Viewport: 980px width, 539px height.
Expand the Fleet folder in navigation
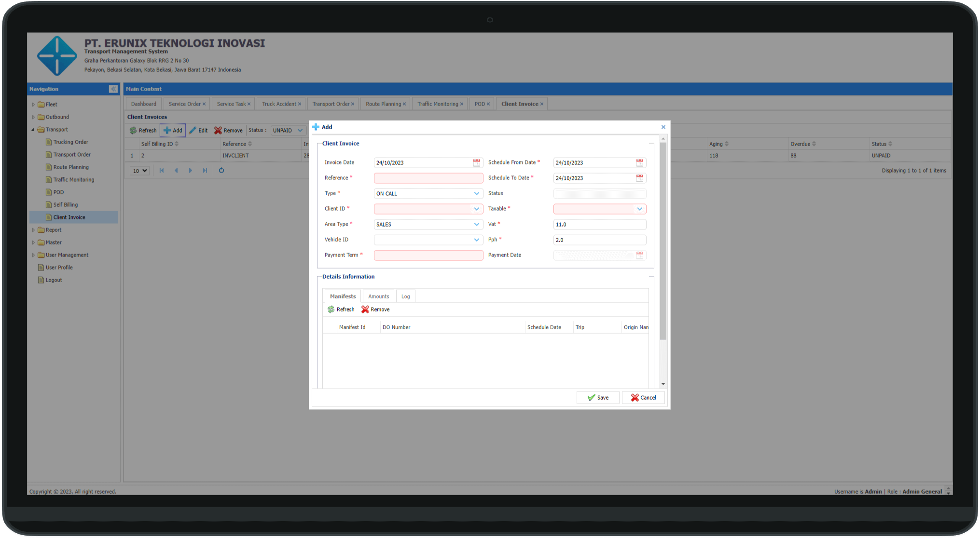point(33,105)
